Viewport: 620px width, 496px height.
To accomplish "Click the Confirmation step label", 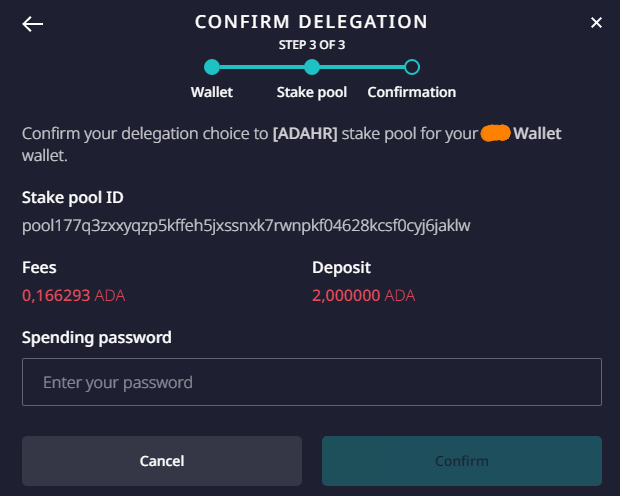I will [x=411, y=92].
